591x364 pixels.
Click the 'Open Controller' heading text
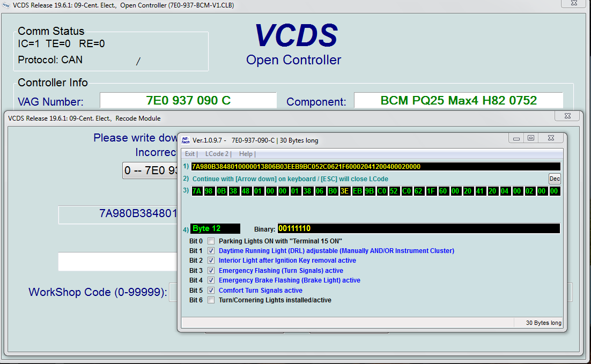click(293, 60)
